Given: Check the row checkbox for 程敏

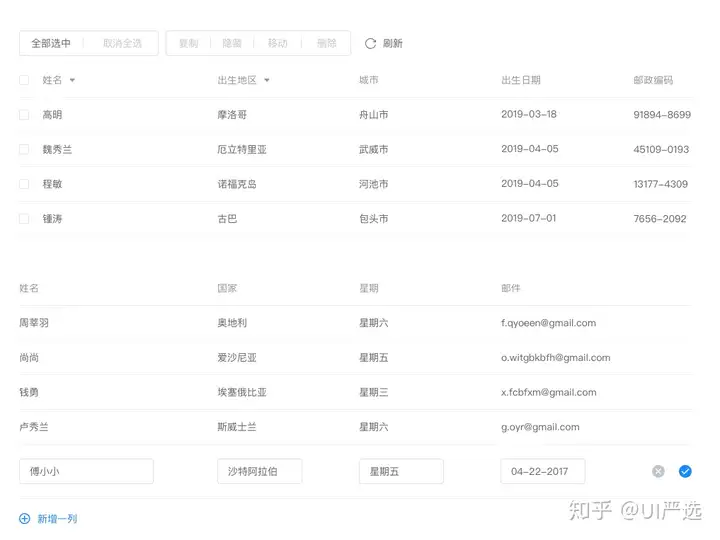Looking at the screenshot, I should pos(24,184).
